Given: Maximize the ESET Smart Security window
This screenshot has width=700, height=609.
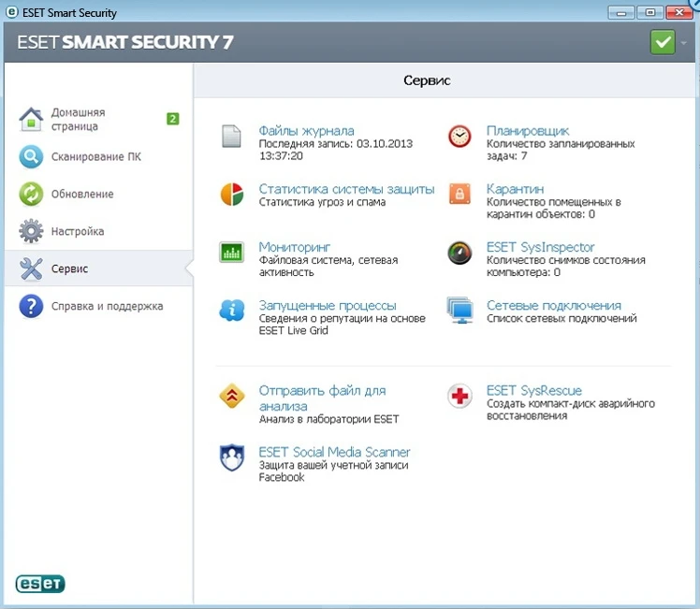Looking at the screenshot, I should (x=650, y=12).
